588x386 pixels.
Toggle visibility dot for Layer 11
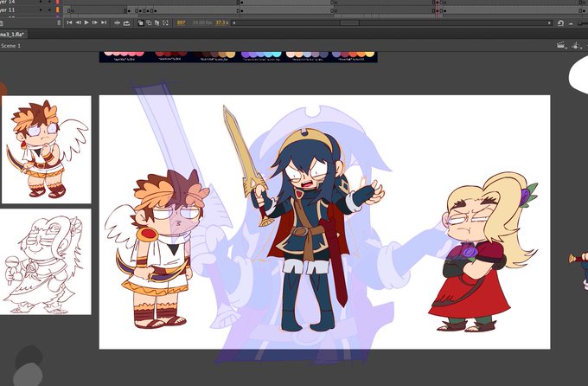[x=41, y=10]
